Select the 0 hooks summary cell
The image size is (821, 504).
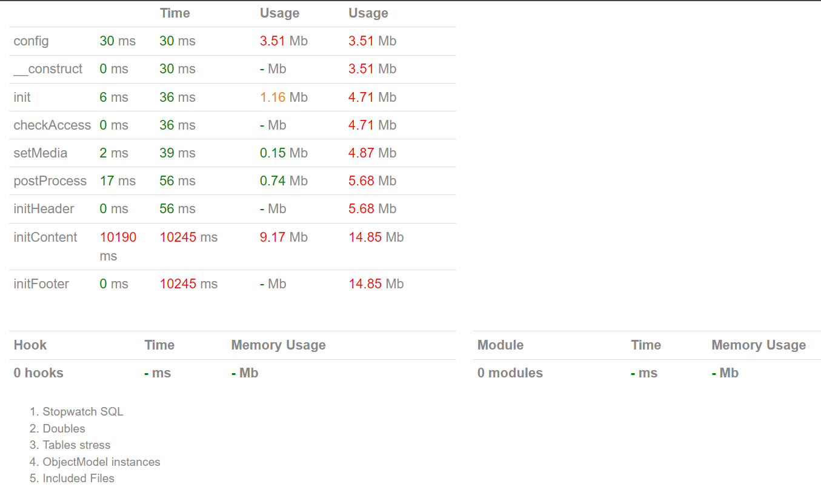39,373
